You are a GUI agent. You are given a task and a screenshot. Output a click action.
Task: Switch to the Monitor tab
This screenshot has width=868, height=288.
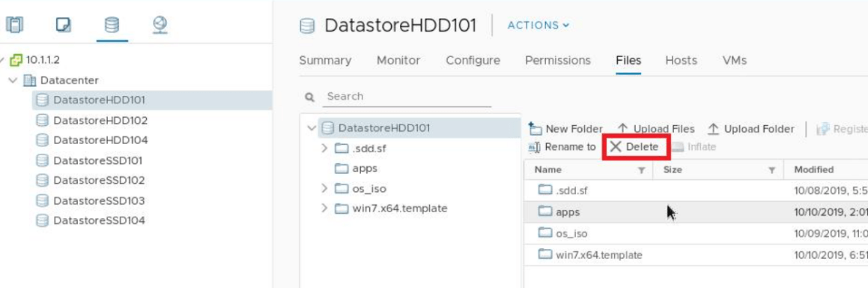coord(398,60)
